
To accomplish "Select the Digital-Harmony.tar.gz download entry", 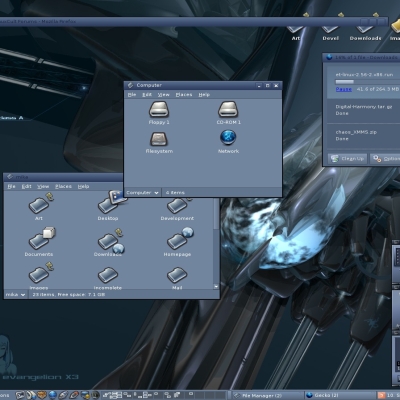I will tap(364, 110).
